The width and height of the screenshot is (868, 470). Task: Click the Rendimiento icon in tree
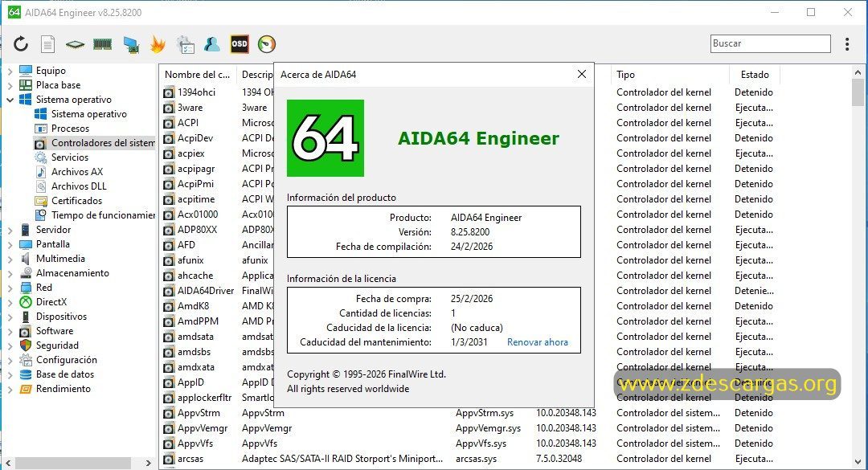26,389
